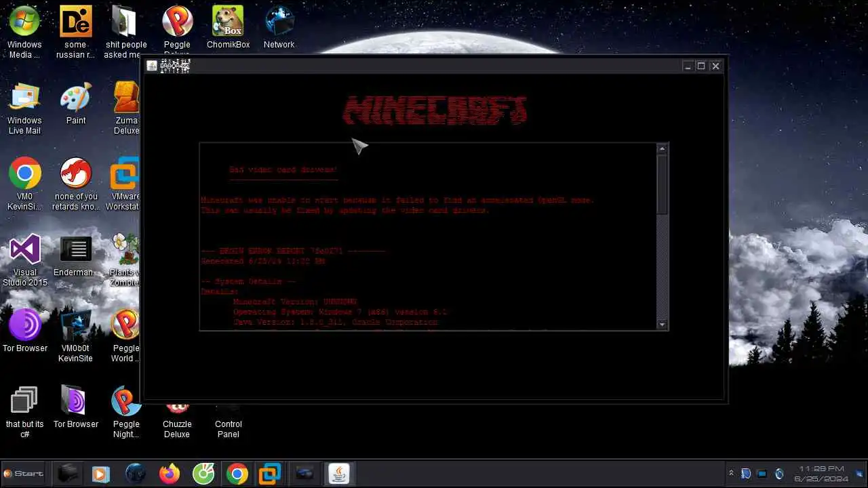Open the media player taskbar icon
Viewport: 868px width, 488px height.
100,474
